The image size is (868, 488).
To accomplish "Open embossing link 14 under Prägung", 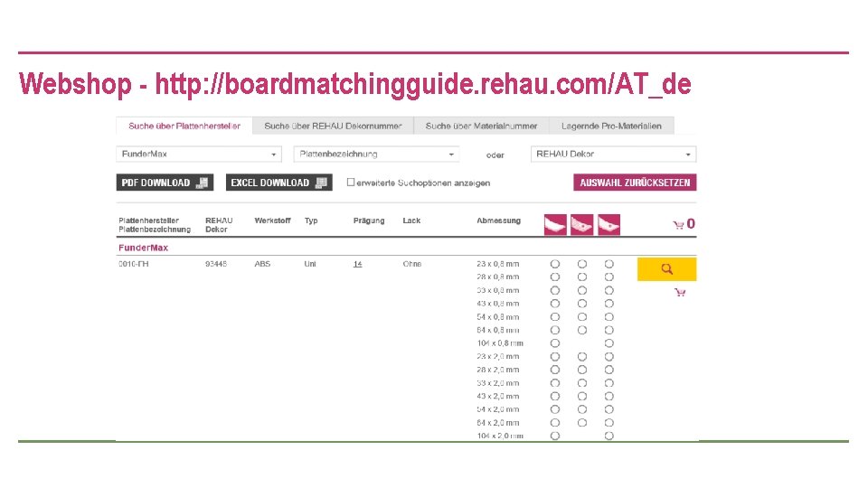I will (358, 264).
